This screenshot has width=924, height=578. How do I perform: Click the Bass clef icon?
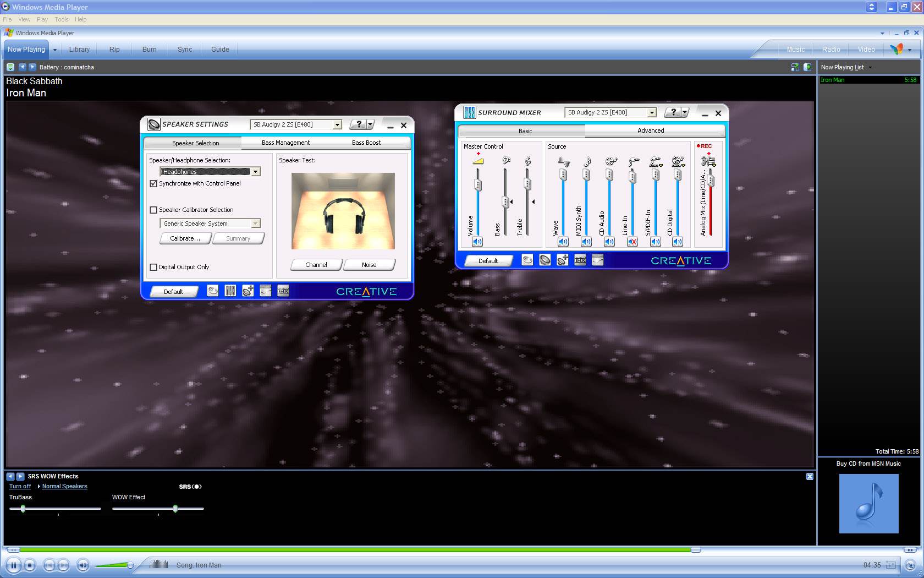506,161
